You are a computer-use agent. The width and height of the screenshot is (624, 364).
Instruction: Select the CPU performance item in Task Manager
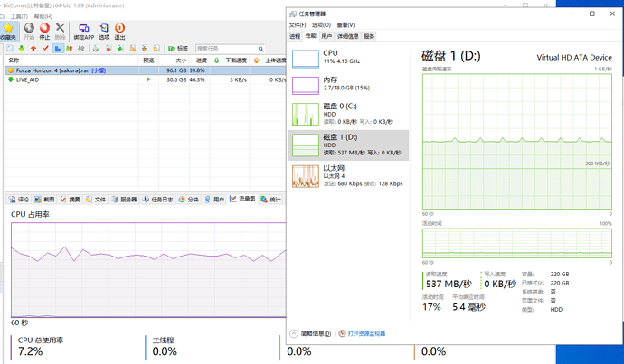coord(348,59)
